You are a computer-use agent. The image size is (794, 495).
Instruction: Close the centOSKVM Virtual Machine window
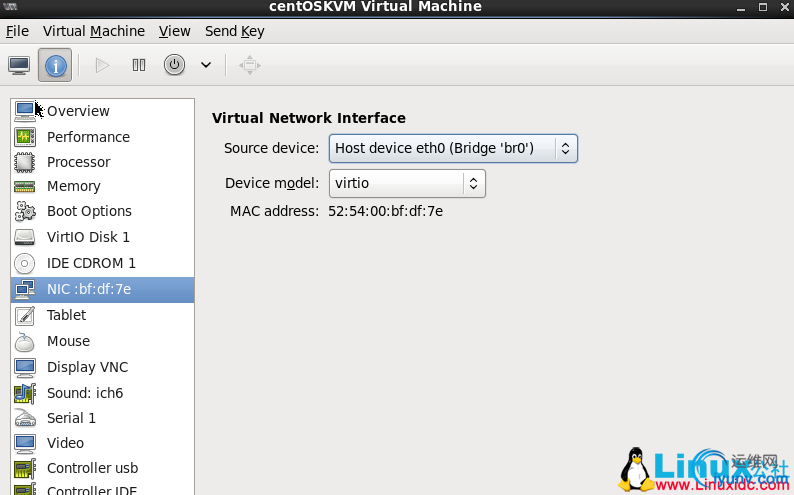pyautogui.click(x=784, y=7)
